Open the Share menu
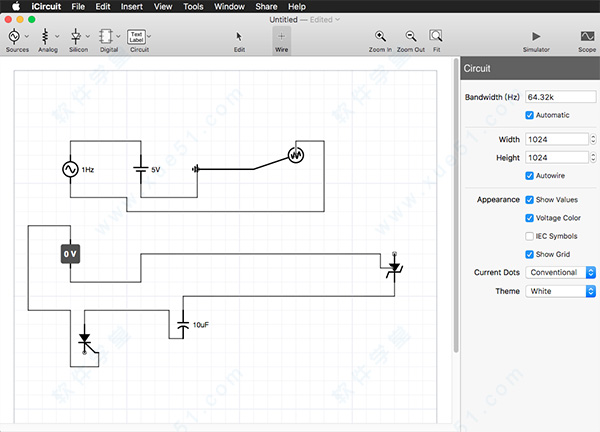600x432 pixels. tap(266, 7)
